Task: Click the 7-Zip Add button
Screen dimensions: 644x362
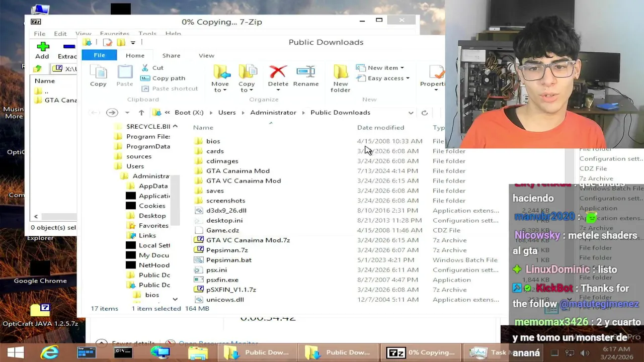Action: (x=42, y=51)
